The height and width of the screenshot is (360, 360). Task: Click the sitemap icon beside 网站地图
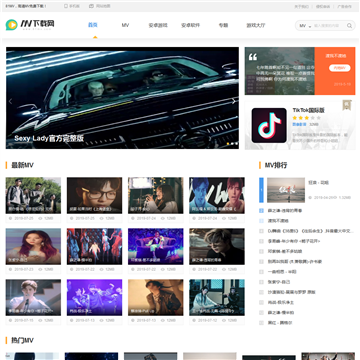tap(91, 6)
